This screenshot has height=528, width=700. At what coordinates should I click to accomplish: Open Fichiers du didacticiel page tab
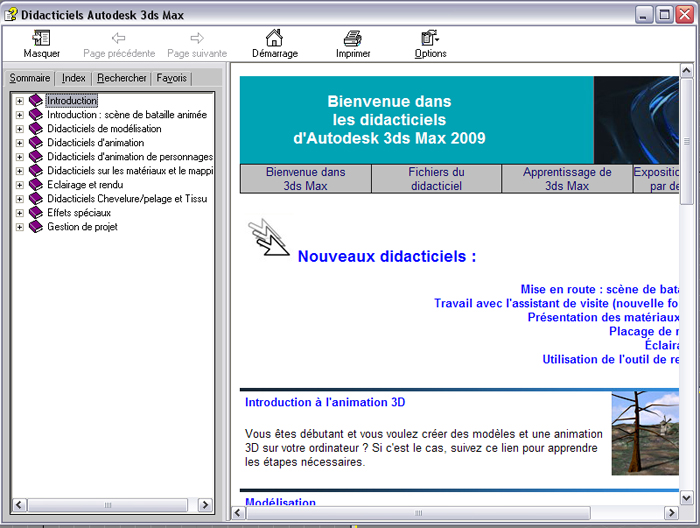[436, 179]
